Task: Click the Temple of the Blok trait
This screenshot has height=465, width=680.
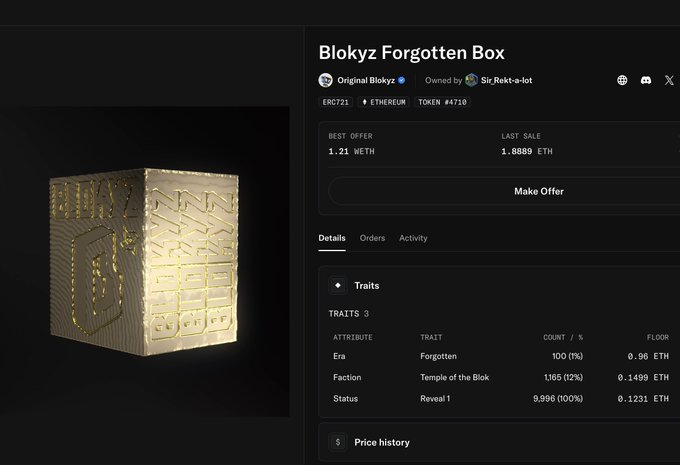Action: click(454, 377)
